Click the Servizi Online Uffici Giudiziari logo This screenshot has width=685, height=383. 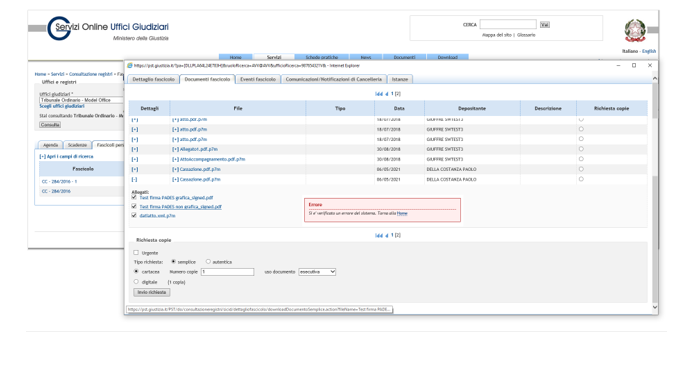(108, 29)
